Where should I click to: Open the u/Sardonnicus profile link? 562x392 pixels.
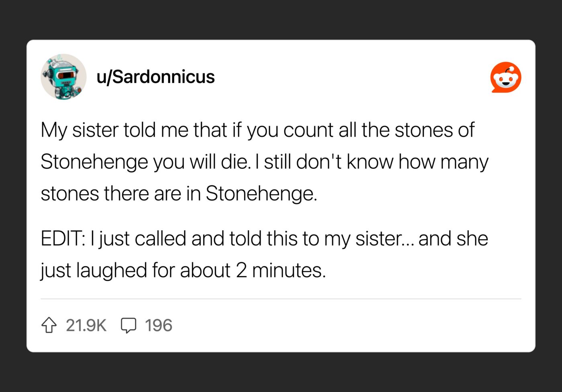click(156, 77)
